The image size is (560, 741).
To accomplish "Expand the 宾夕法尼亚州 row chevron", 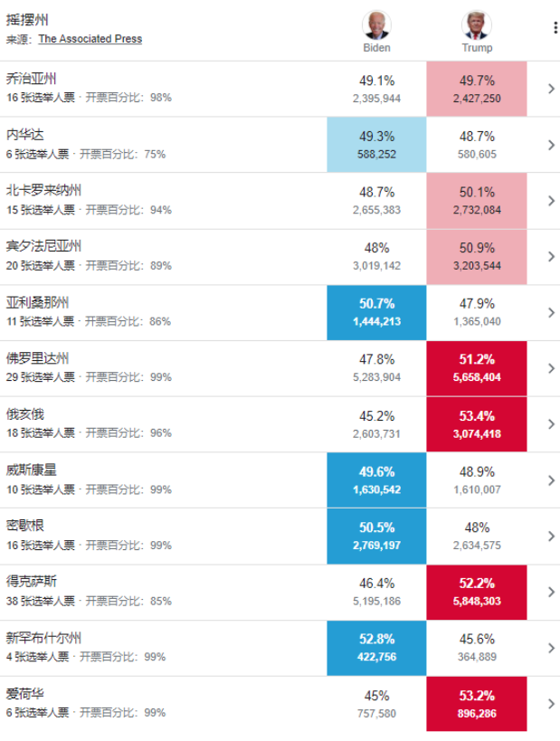I will click(551, 256).
